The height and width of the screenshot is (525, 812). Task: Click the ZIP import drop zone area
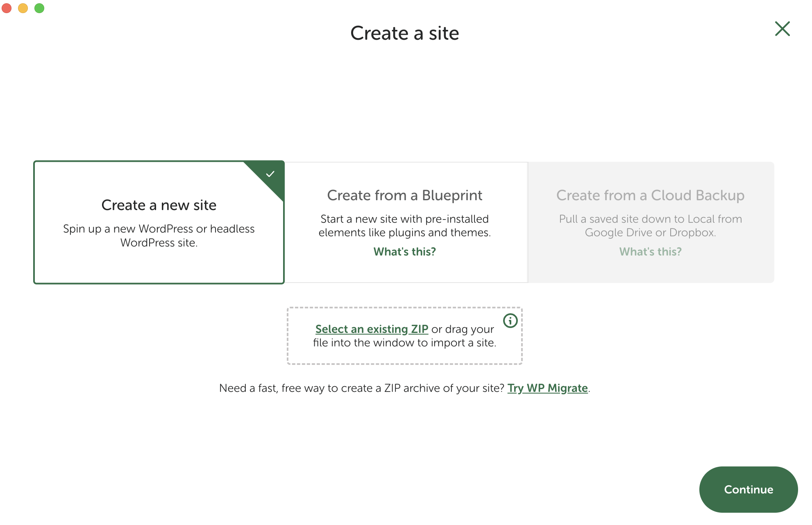click(405, 355)
